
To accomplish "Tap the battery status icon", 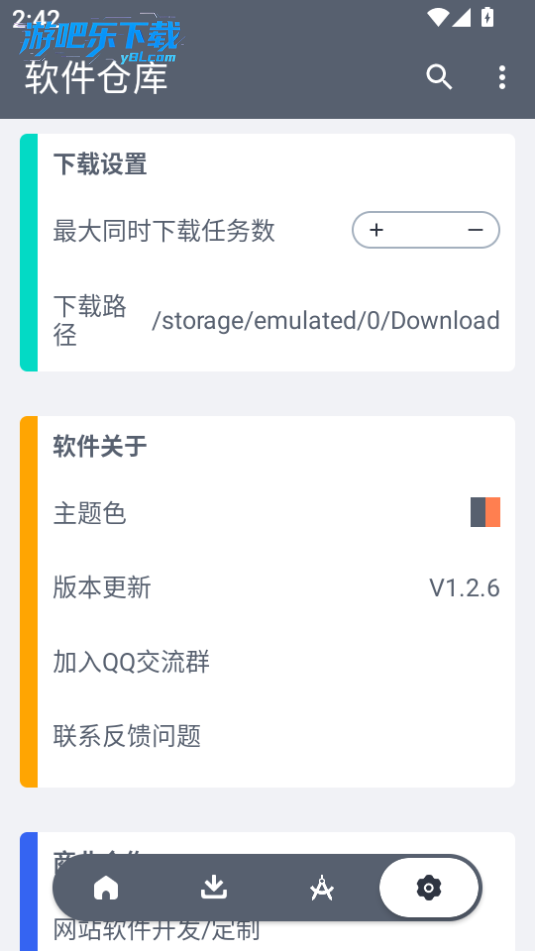I will pyautogui.click(x=487, y=17).
